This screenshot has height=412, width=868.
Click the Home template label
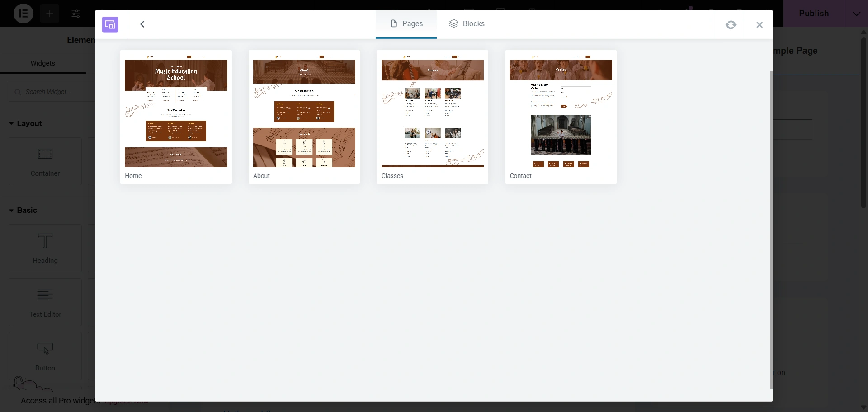(133, 176)
